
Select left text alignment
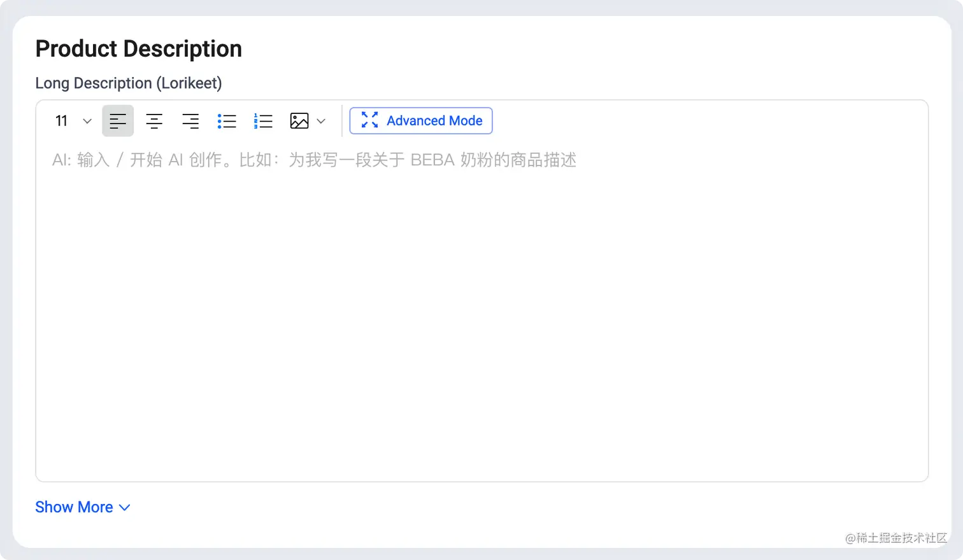tap(118, 121)
